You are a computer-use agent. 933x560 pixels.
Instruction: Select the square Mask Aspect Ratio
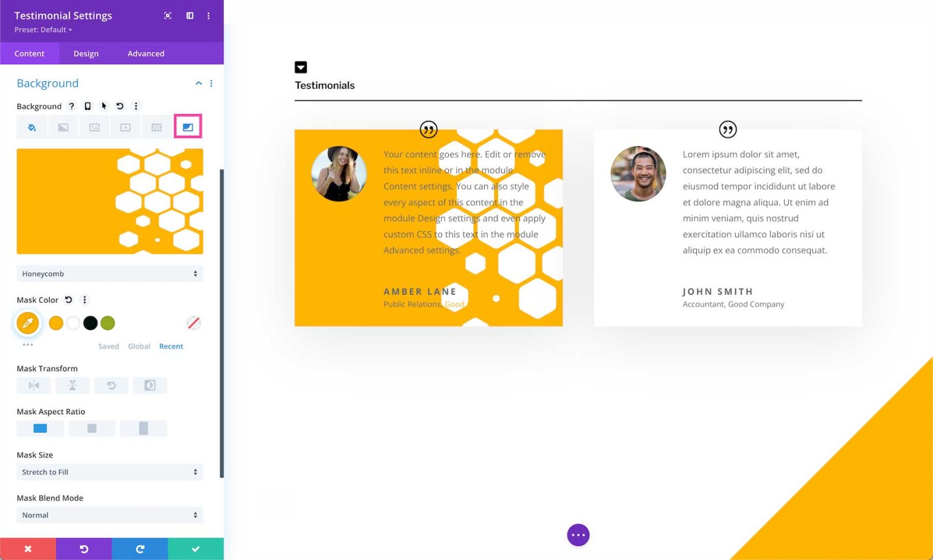(x=92, y=428)
